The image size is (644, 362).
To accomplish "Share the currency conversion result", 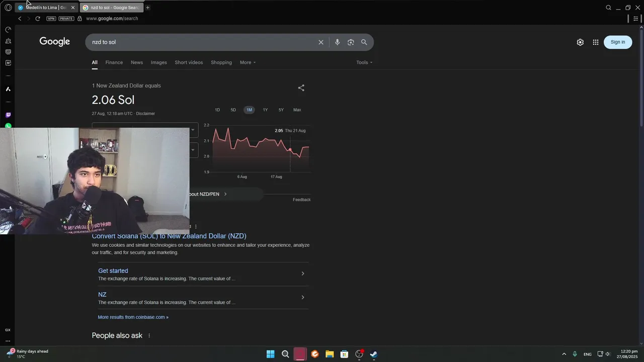I will tap(301, 88).
